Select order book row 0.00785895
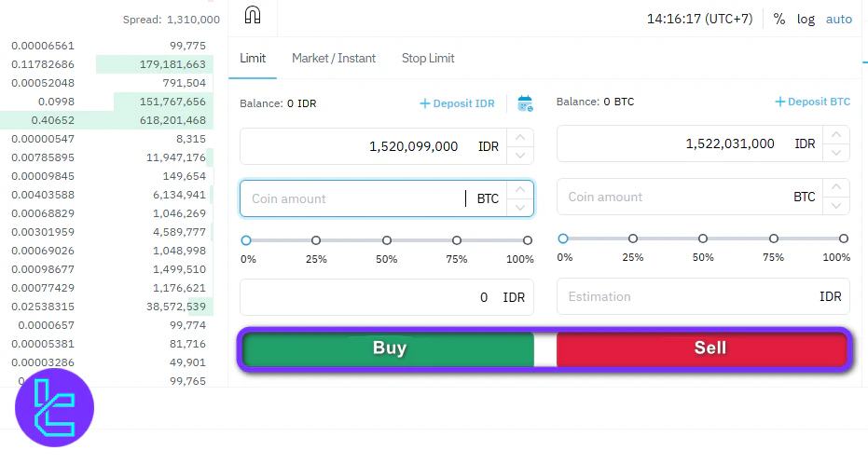The width and height of the screenshot is (868, 464). click(107, 157)
